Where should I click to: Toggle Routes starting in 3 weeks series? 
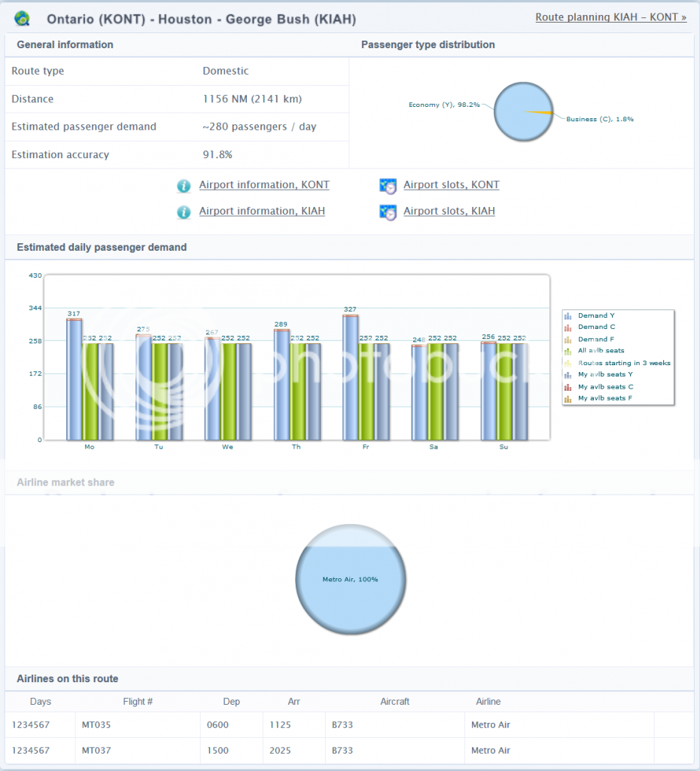[x=623, y=363]
